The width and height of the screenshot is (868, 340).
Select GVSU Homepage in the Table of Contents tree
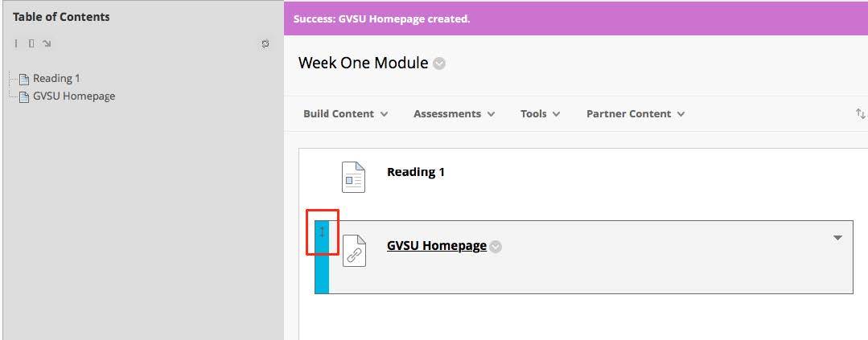point(73,96)
